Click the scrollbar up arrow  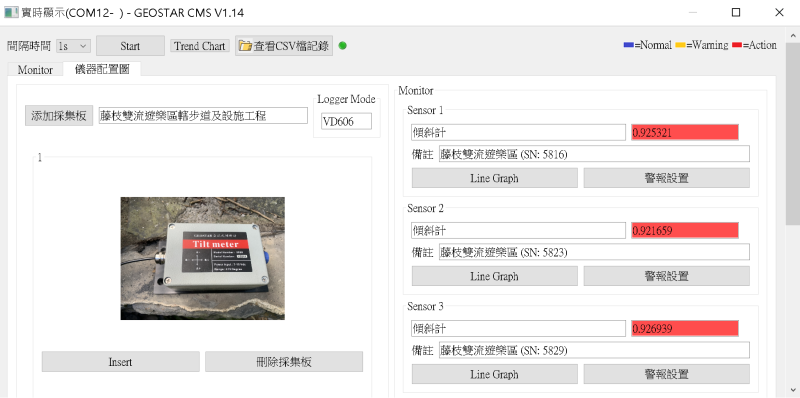pyautogui.click(x=792, y=35)
